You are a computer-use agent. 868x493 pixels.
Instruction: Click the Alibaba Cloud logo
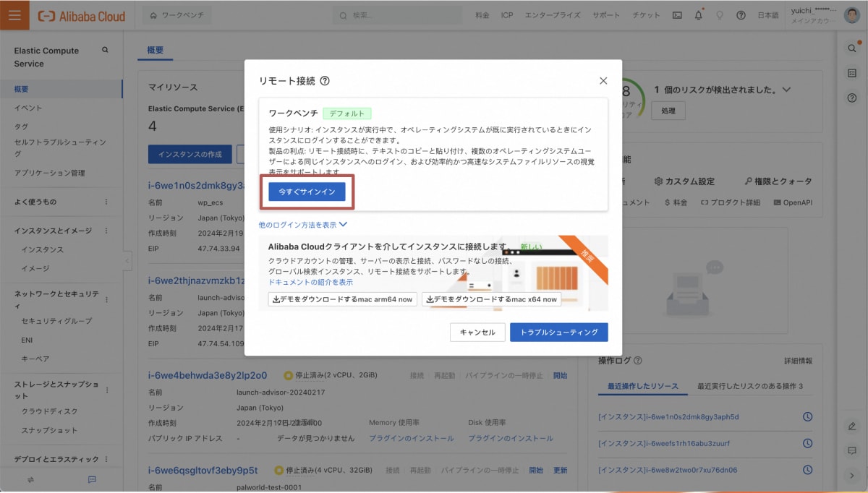coord(80,16)
